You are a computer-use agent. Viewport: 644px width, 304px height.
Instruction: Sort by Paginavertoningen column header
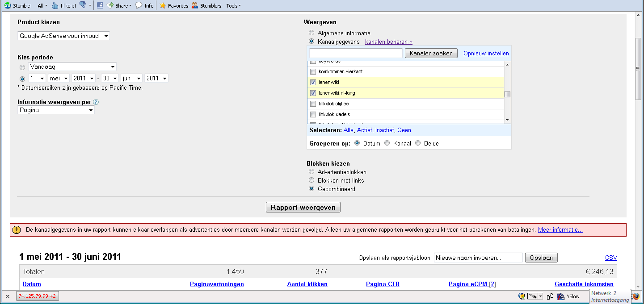[x=217, y=284]
